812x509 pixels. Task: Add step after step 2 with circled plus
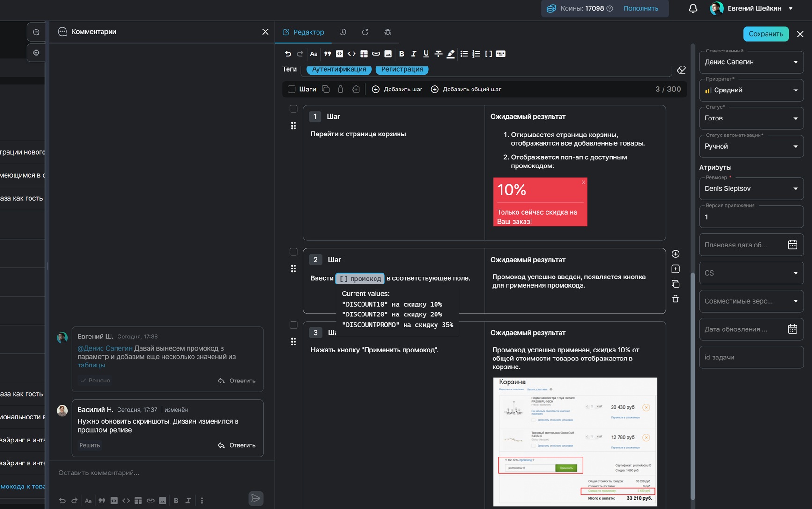(x=675, y=254)
